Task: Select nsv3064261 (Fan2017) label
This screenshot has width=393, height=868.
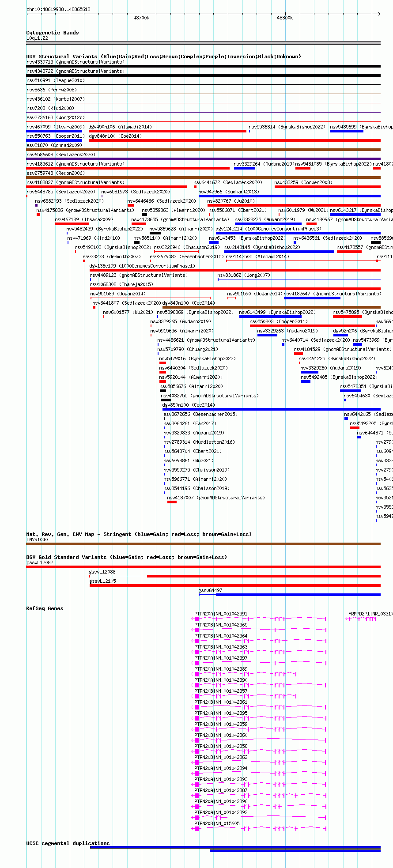Action: coord(190,423)
